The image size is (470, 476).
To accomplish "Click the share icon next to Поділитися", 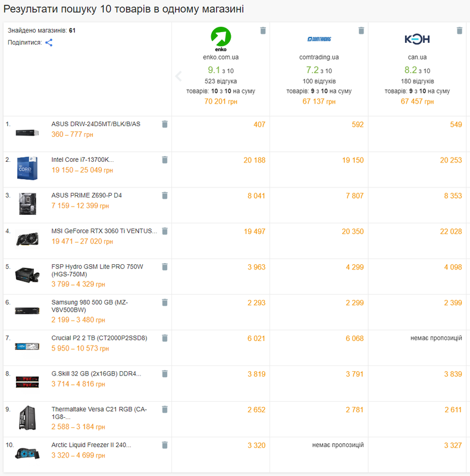I will pyautogui.click(x=49, y=42).
